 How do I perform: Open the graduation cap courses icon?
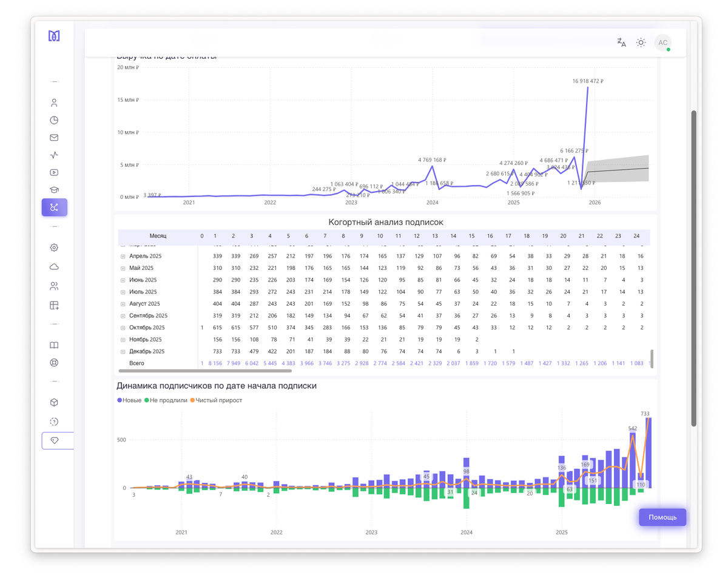54,190
